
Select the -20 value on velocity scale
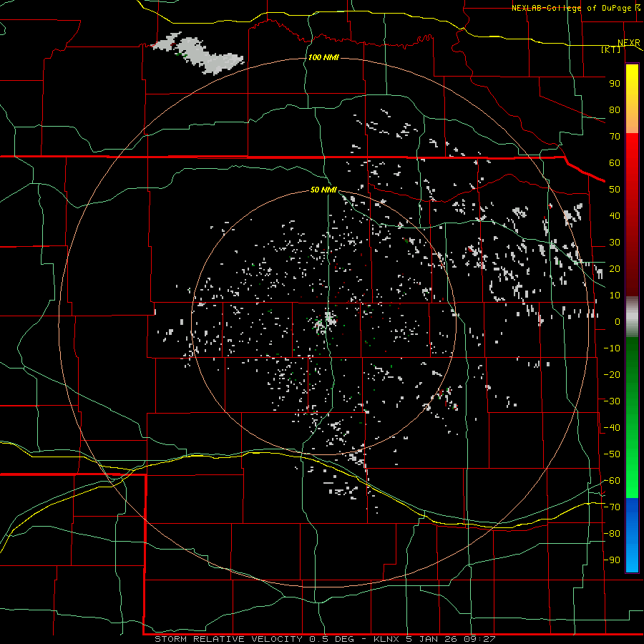(x=612, y=375)
